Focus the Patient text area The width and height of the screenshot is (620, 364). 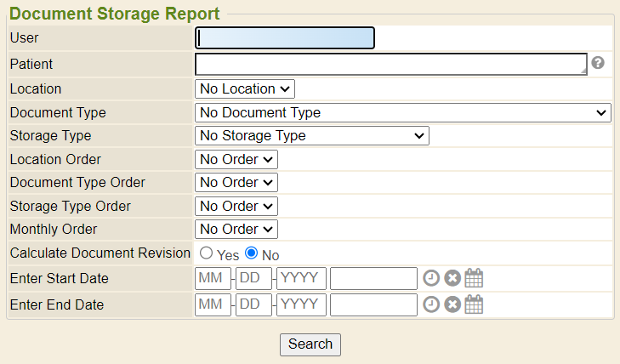pyautogui.click(x=390, y=64)
